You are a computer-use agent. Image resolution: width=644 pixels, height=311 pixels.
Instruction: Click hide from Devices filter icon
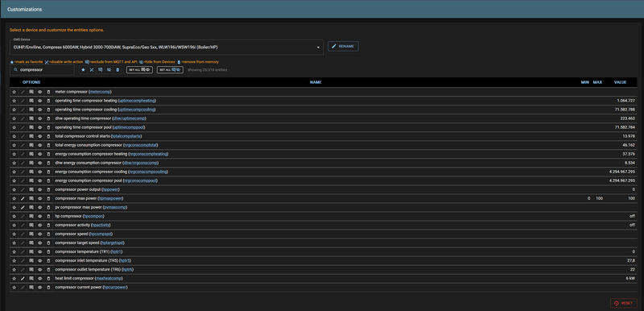click(109, 70)
